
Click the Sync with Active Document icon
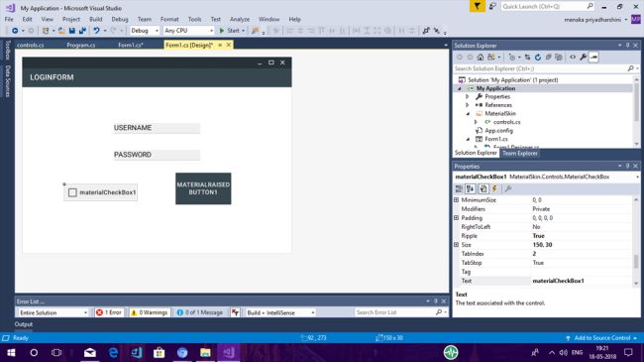[x=527, y=58]
